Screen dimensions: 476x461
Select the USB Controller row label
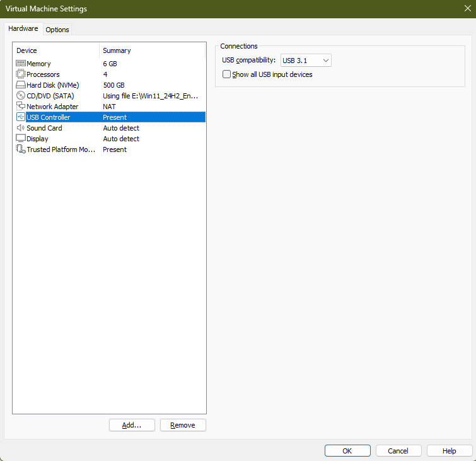[x=49, y=117]
